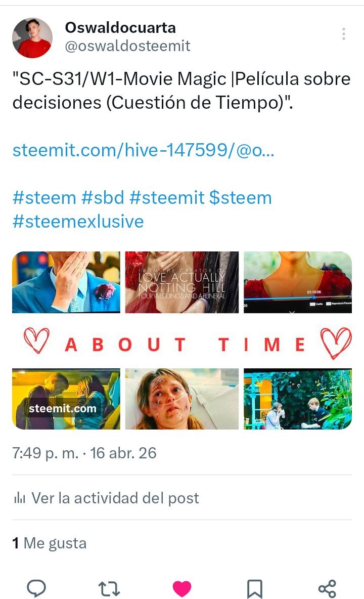Tap the repost arrows icon
Screen dimensions: 364x599
click(x=109, y=588)
